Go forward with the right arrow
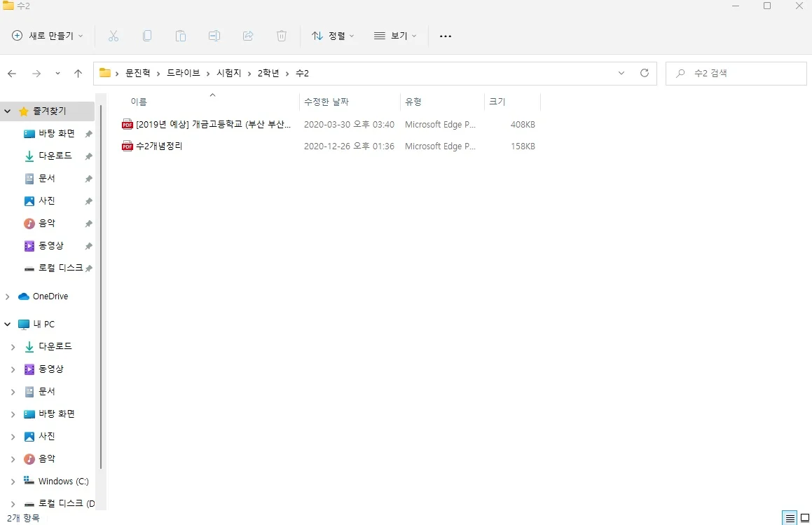The image size is (812, 525). pyautogui.click(x=36, y=74)
